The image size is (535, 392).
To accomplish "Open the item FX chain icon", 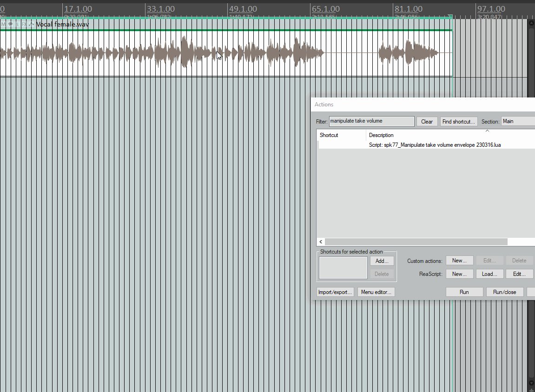I will 24,24.
